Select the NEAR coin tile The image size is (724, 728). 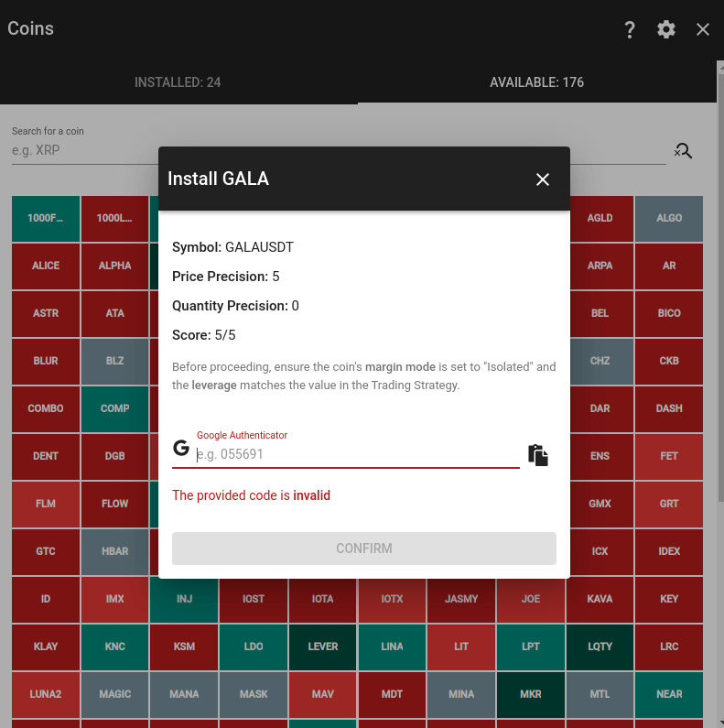(x=669, y=694)
